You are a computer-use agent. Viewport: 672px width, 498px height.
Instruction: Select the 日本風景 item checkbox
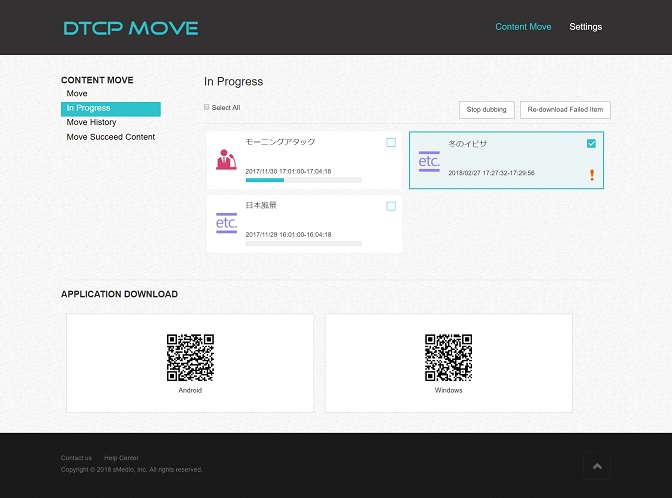[391, 206]
